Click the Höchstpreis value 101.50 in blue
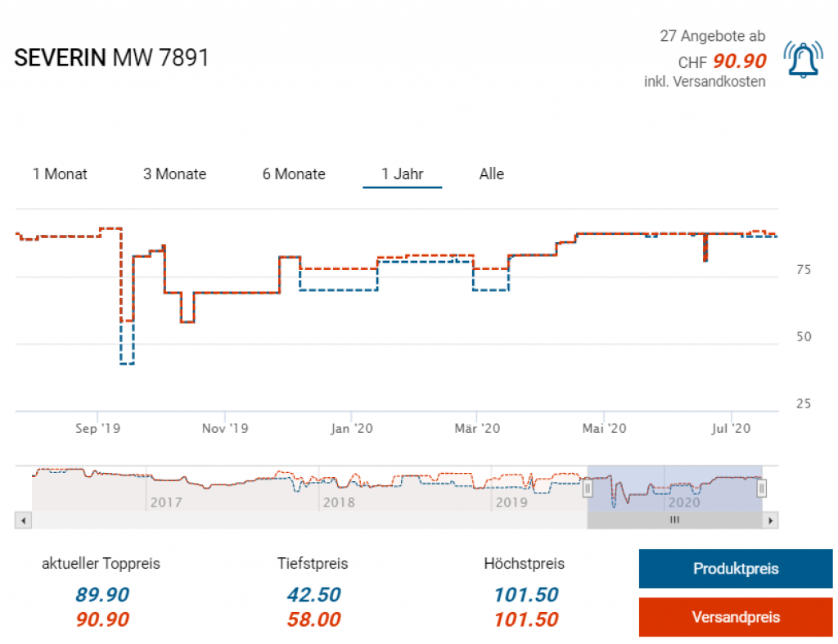This screenshot has height=644, width=838. (526, 594)
